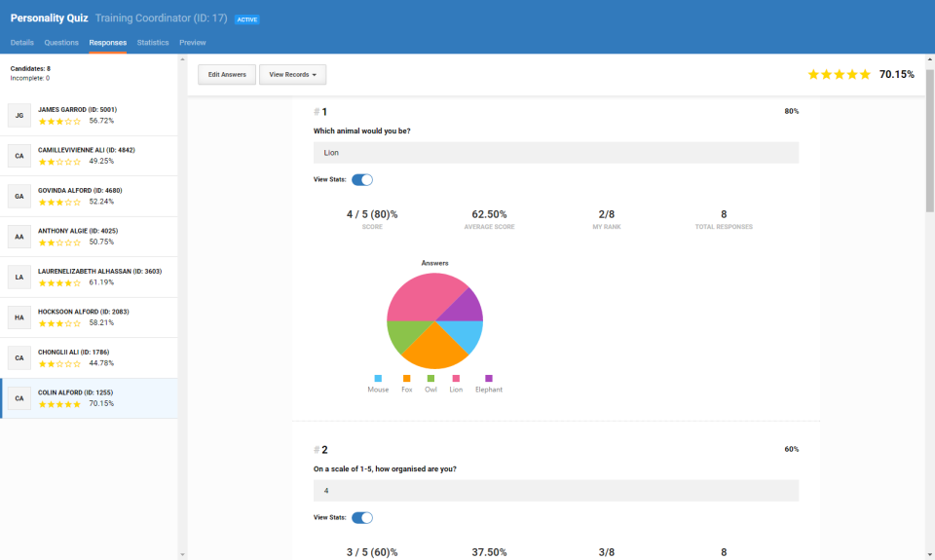Image resolution: width=935 pixels, height=560 pixels.
Task: Toggle View Stats for question 1
Action: (x=362, y=179)
